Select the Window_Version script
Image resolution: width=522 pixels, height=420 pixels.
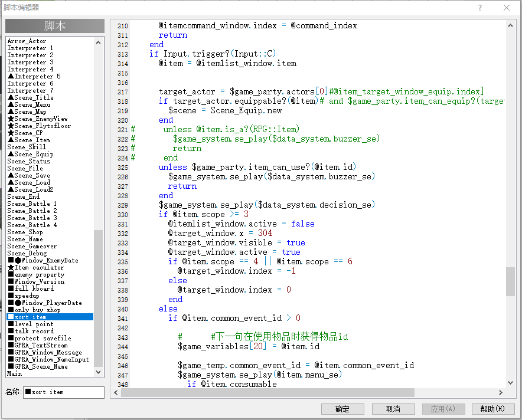point(36,281)
